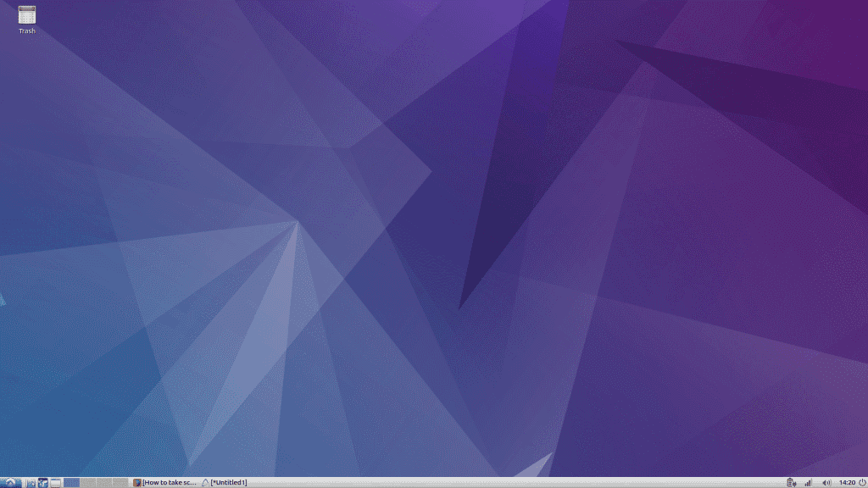Open the calendar by clicking the 14:20 clock
The width and height of the screenshot is (868, 488).
pos(848,483)
